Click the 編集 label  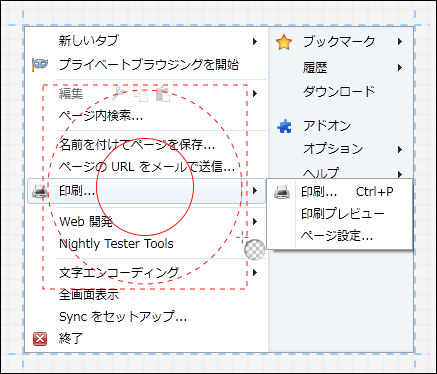71,94
